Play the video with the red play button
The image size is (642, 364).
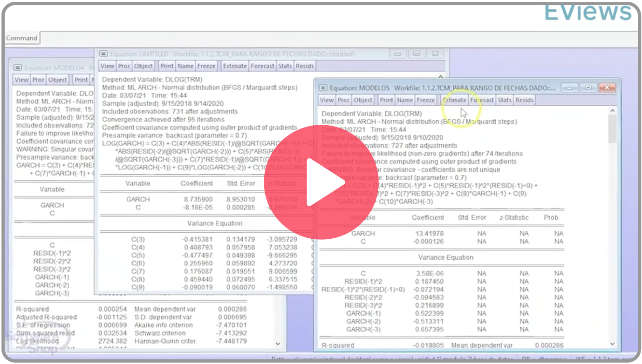[321, 182]
